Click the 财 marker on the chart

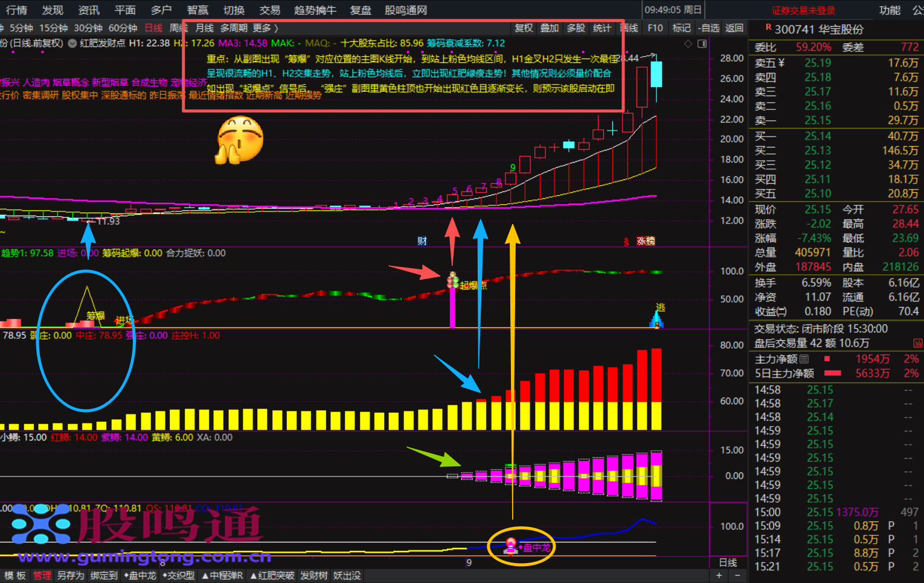pyautogui.click(x=422, y=241)
